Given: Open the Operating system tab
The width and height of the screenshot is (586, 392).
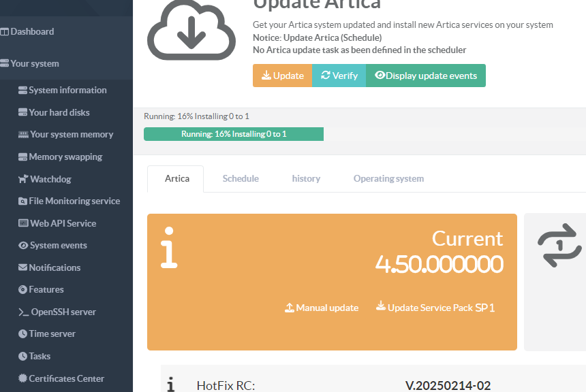Looking at the screenshot, I should click(x=388, y=178).
